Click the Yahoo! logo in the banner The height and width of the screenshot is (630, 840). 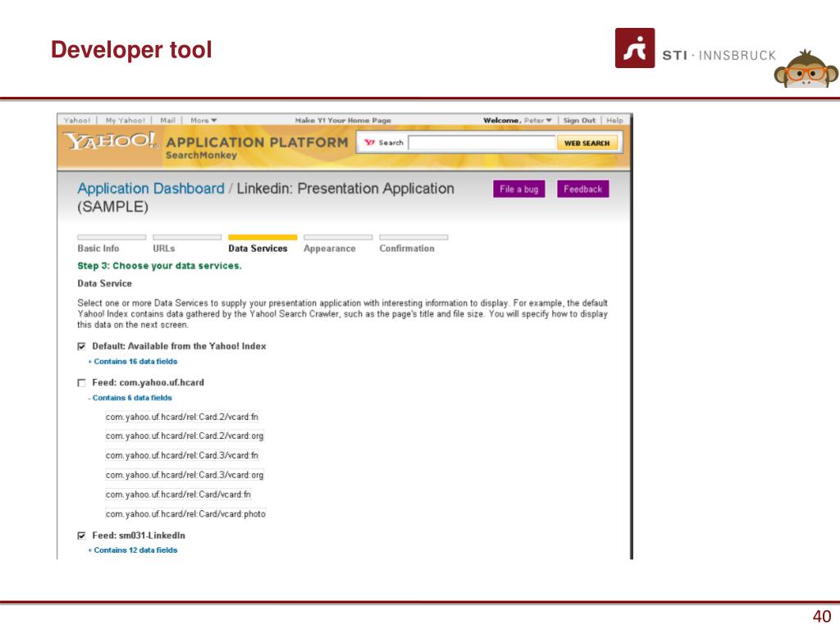tap(111, 141)
